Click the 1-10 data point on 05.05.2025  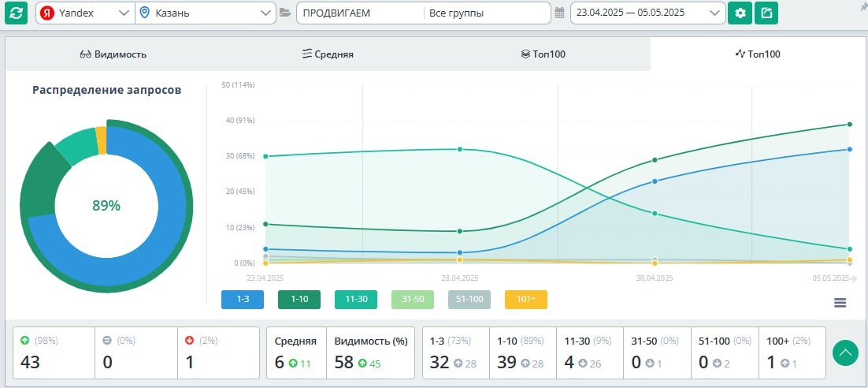tap(849, 124)
